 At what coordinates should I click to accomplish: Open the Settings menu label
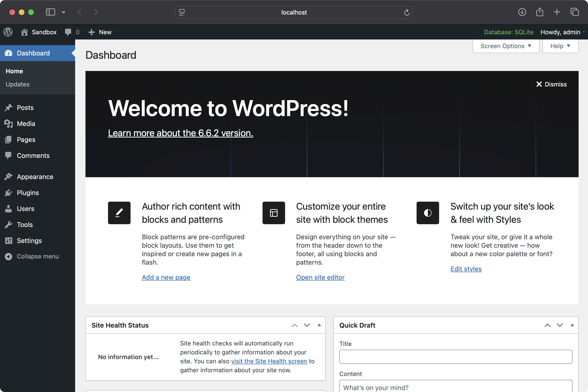click(29, 240)
